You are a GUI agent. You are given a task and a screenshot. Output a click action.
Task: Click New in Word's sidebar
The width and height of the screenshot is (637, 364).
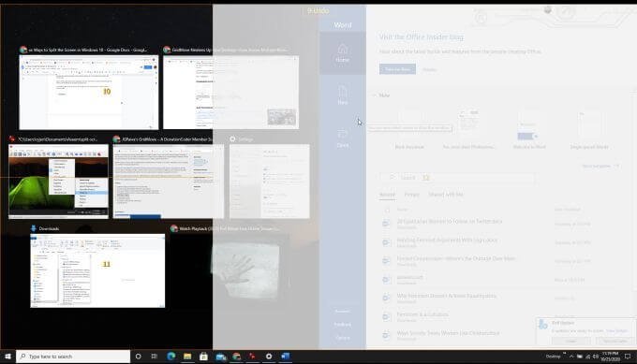point(343,95)
